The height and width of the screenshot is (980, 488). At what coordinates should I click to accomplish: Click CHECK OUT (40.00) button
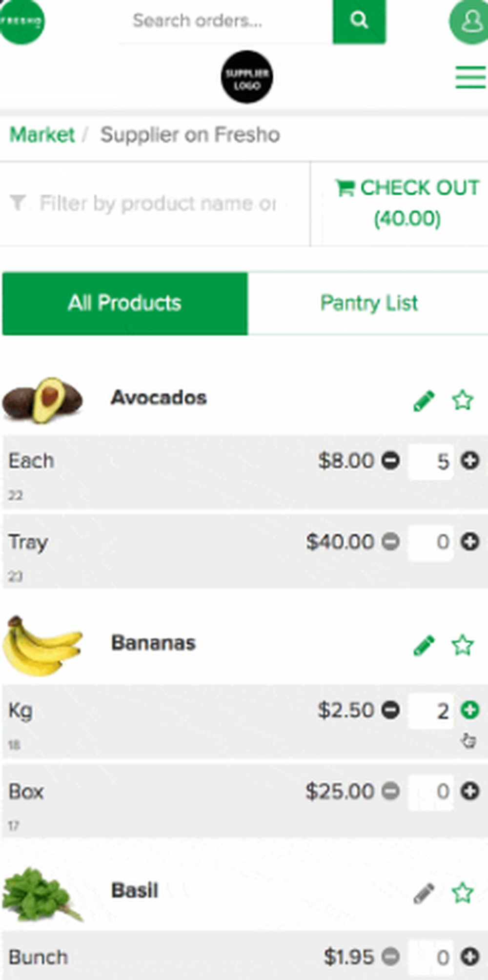(x=407, y=203)
